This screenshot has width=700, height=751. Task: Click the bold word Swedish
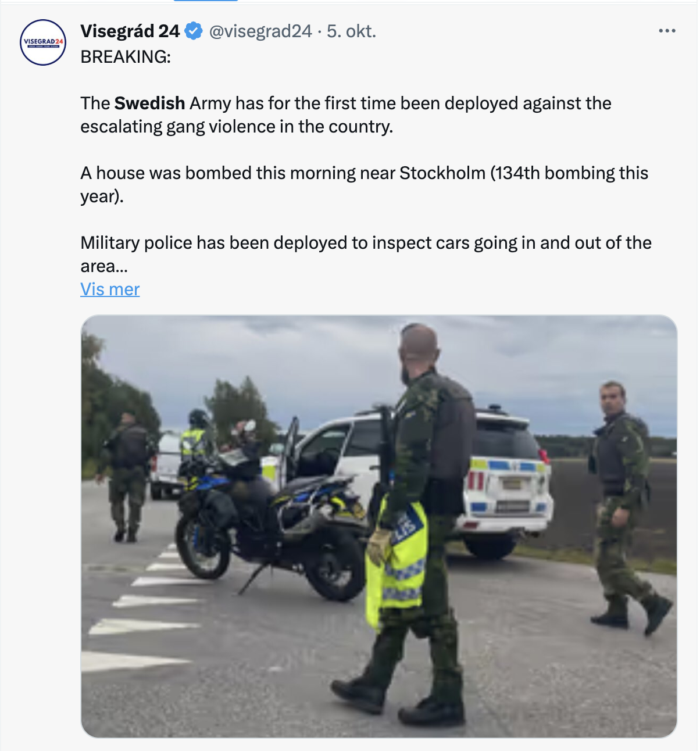(x=149, y=103)
